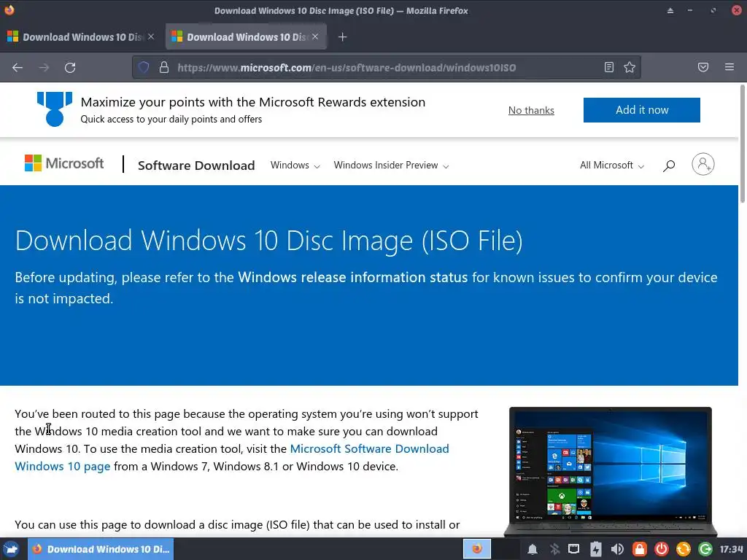View site security padlock info
Image resolution: width=747 pixels, height=560 pixels.
[x=164, y=67]
